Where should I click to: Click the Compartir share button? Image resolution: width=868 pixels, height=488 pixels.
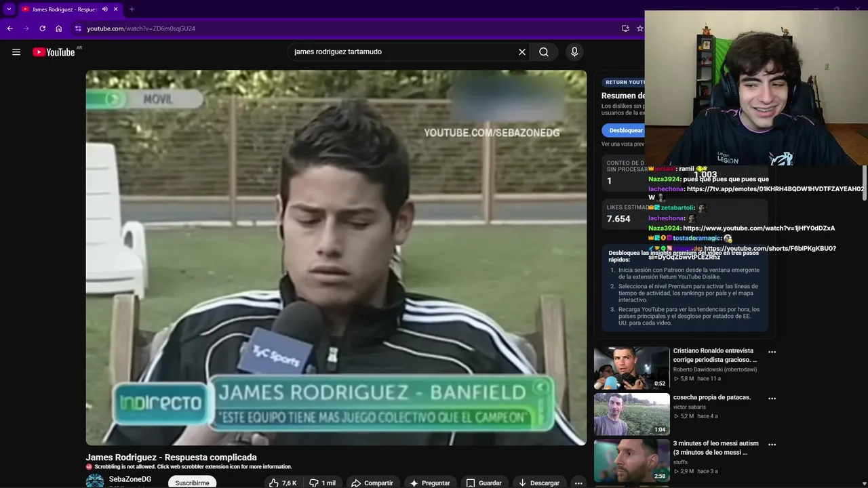372,483
